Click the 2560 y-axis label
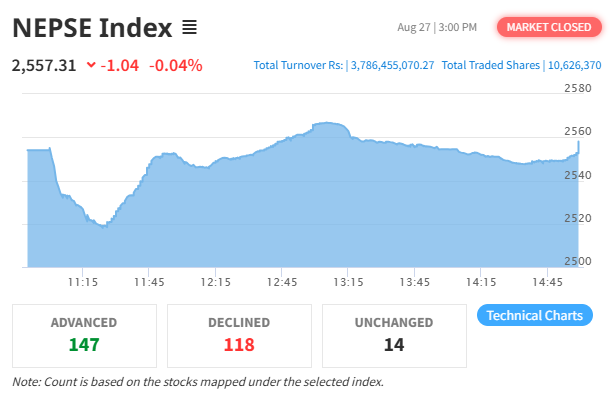This screenshot has height=398, width=614. point(578,131)
